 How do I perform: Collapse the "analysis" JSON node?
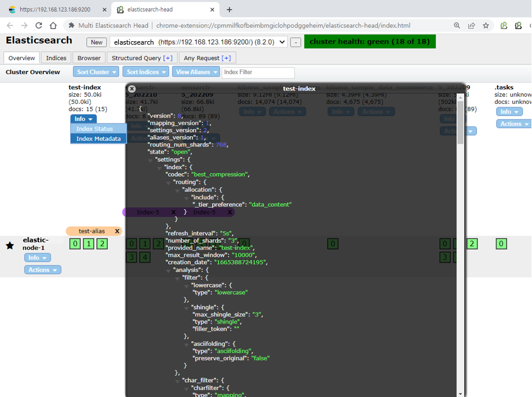coord(168,271)
